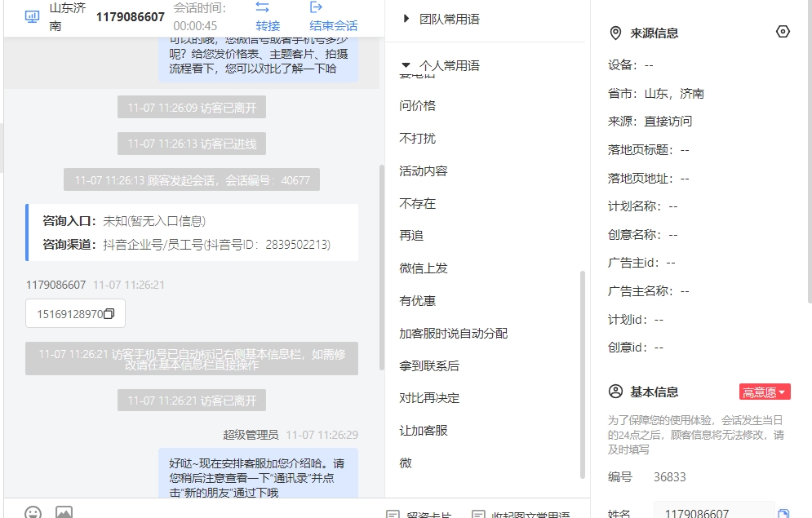The image size is (812, 518).
Task: Click the 转接 transfer button label
Action: [268, 26]
